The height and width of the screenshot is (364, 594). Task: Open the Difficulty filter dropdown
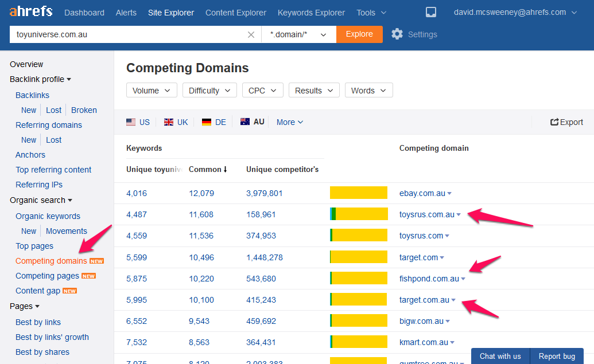click(209, 91)
